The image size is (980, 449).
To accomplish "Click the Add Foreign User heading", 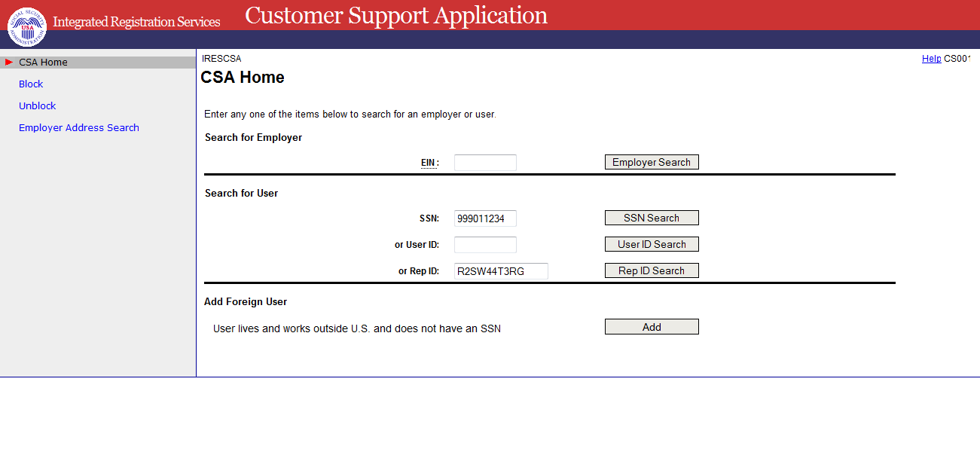I will click(246, 302).
